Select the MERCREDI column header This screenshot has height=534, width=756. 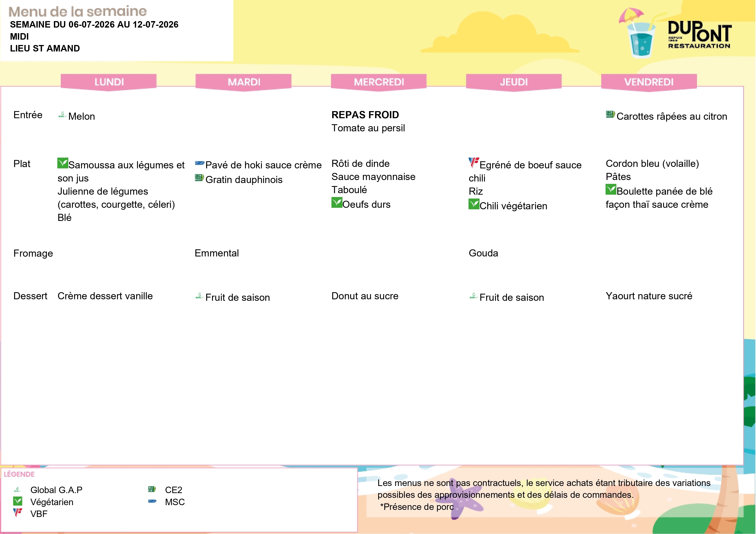click(x=379, y=82)
